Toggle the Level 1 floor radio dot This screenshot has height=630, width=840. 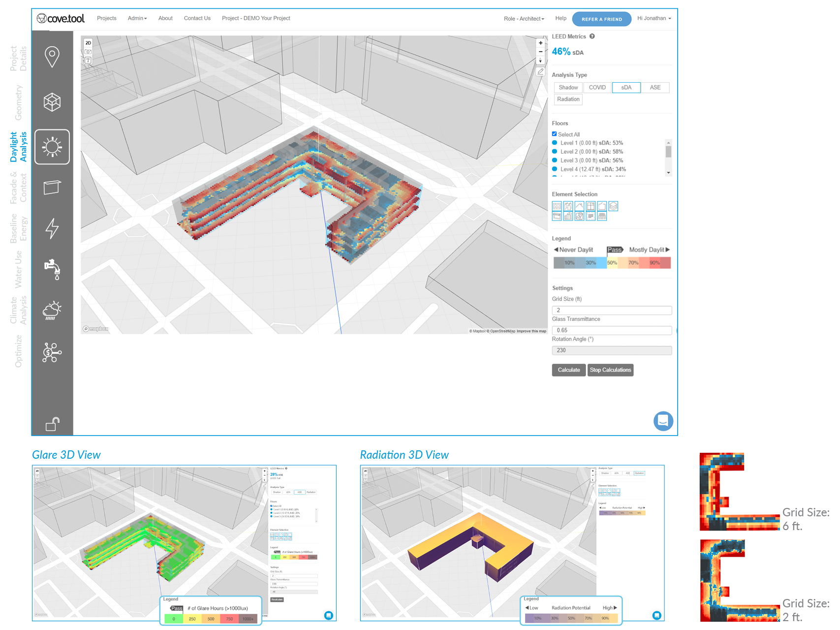(555, 143)
